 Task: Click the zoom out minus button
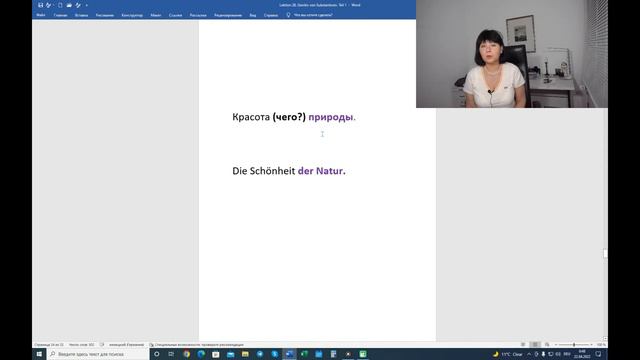556,345
